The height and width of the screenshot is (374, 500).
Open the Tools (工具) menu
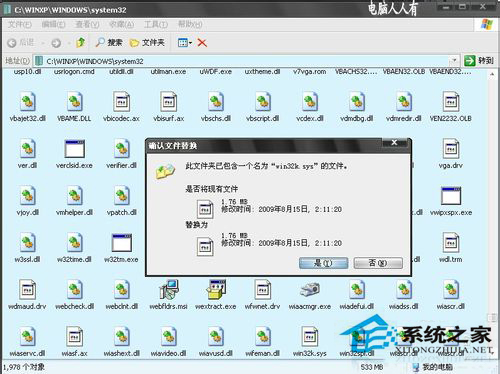(x=156, y=24)
